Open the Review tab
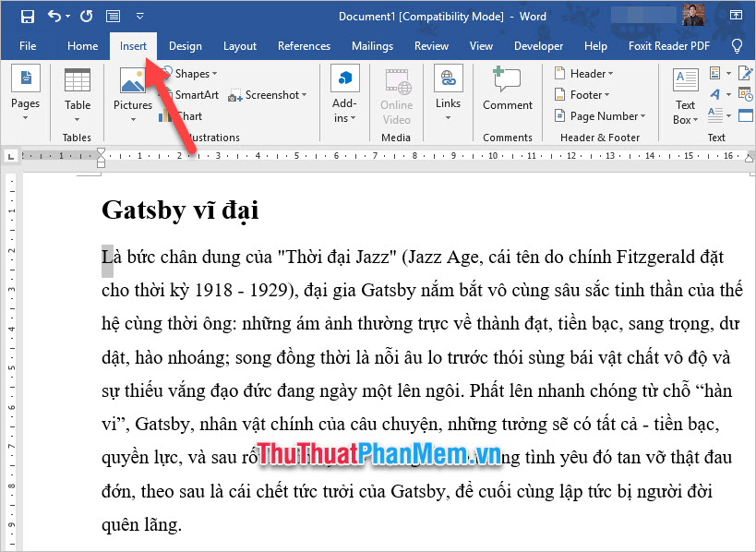This screenshot has width=756, height=552. (x=431, y=46)
